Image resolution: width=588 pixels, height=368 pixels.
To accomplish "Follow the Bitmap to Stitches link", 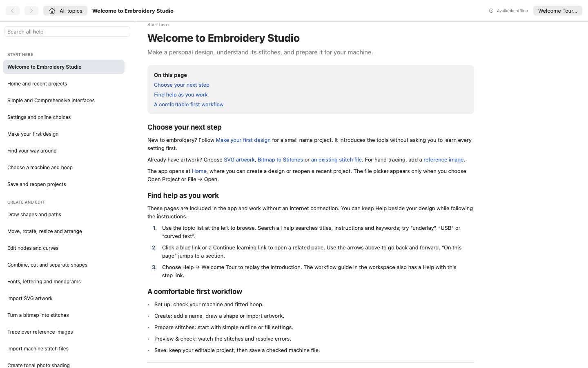I will pos(280,160).
